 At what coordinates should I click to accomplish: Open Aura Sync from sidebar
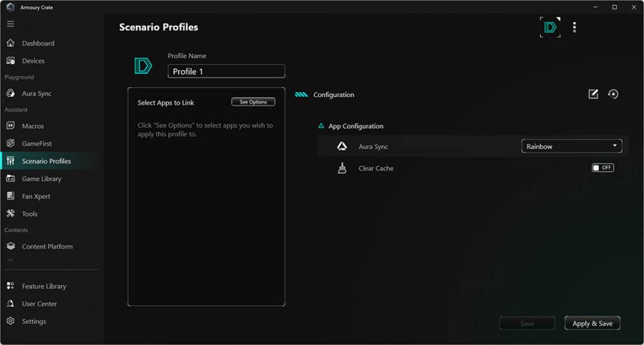tap(37, 93)
